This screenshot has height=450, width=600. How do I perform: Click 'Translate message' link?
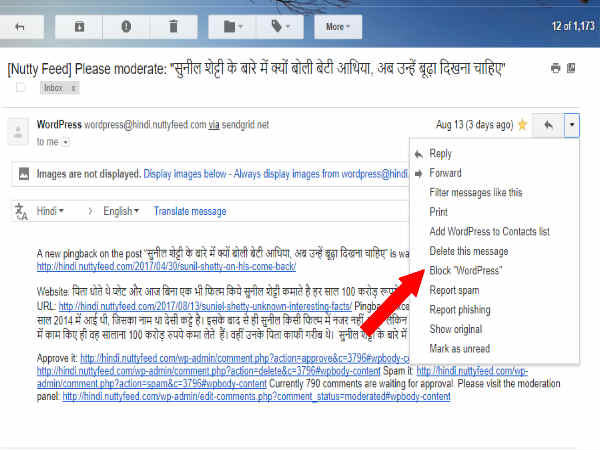pyautogui.click(x=190, y=211)
